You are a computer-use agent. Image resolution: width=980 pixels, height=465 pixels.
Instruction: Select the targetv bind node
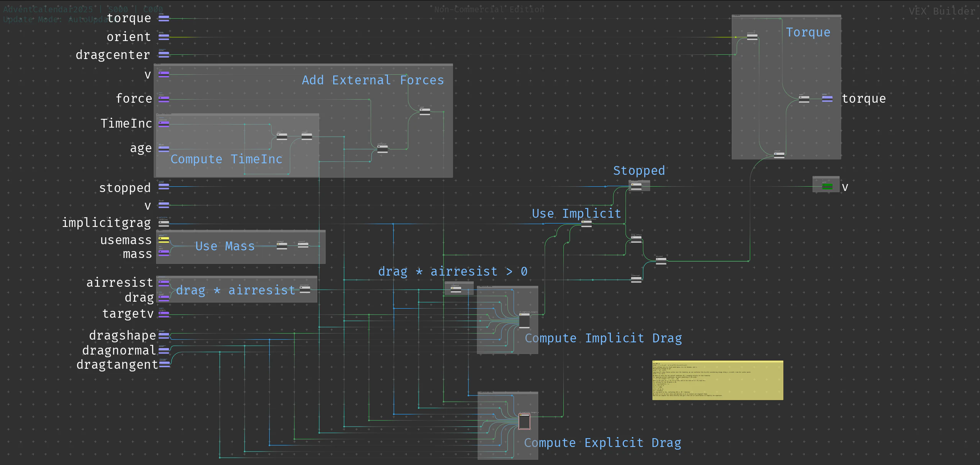[x=164, y=314]
